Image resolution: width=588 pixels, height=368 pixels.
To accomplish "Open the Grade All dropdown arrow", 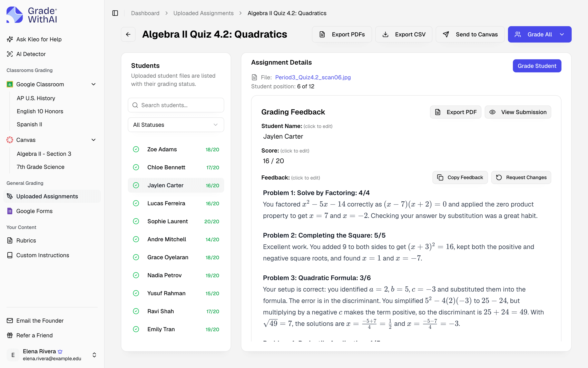I will [562, 34].
